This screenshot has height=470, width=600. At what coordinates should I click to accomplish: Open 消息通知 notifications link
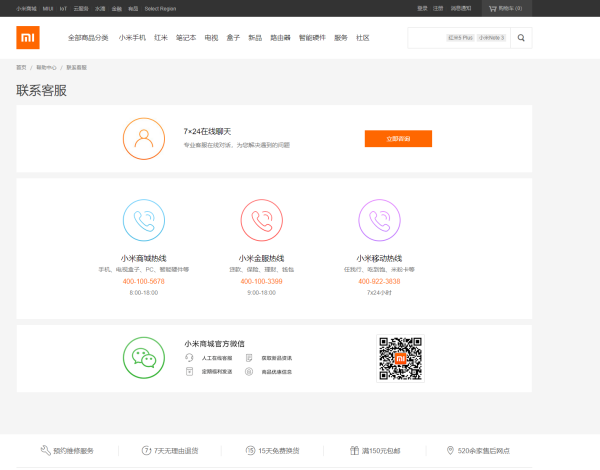tap(461, 8)
